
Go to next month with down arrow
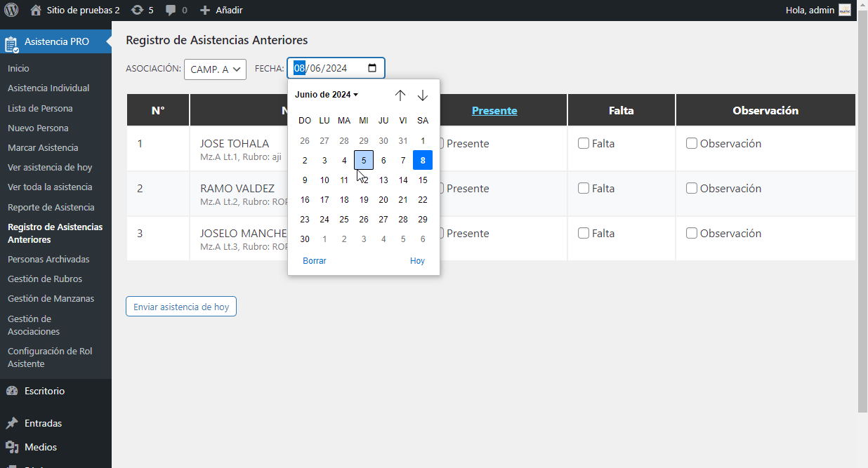(x=423, y=95)
